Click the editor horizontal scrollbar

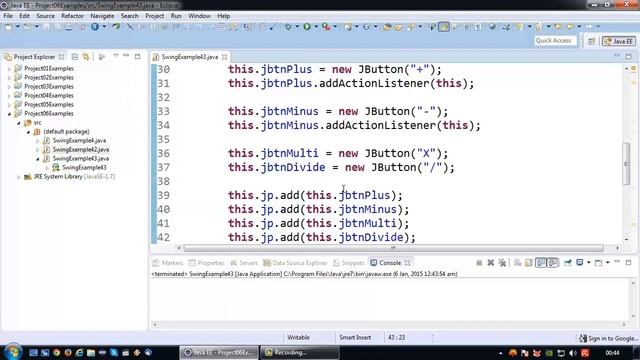(393, 248)
